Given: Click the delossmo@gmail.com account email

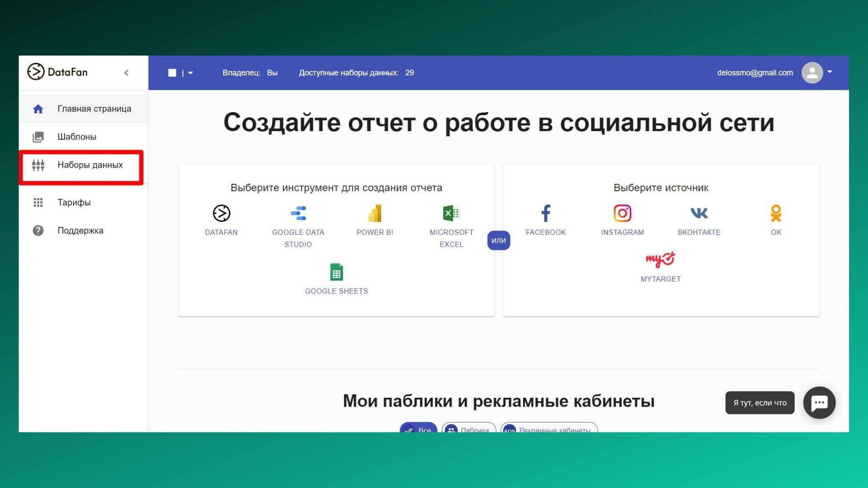Looking at the screenshot, I should point(755,73).
